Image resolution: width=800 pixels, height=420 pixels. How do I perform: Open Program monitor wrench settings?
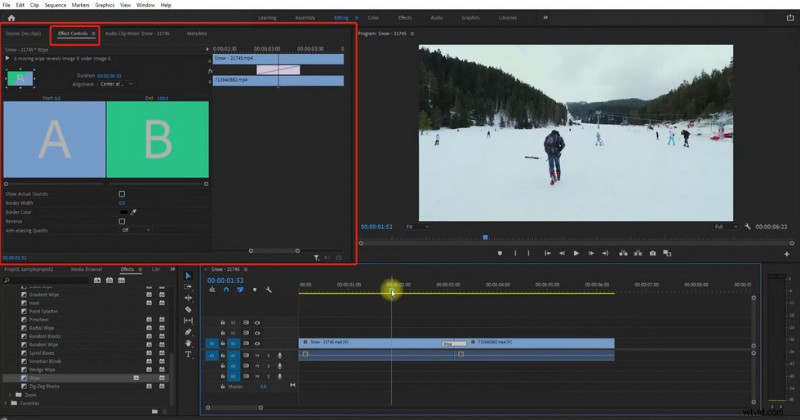747,227
